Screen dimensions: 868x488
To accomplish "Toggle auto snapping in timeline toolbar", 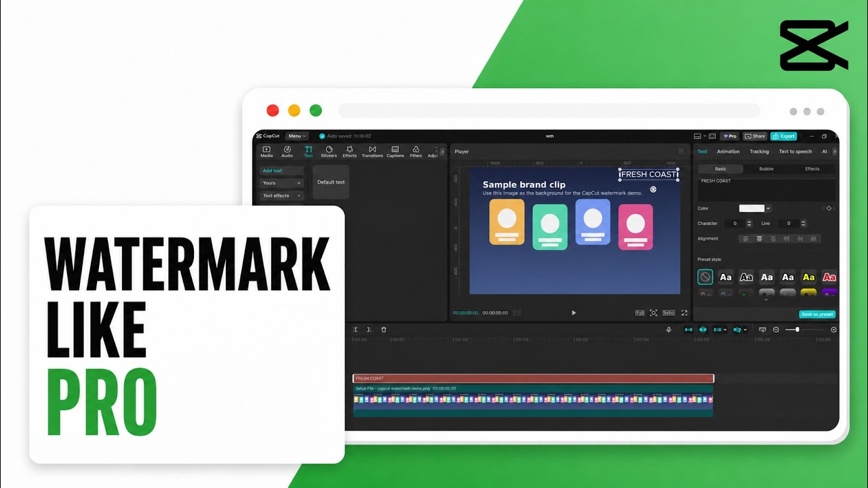I will [703, 329].
